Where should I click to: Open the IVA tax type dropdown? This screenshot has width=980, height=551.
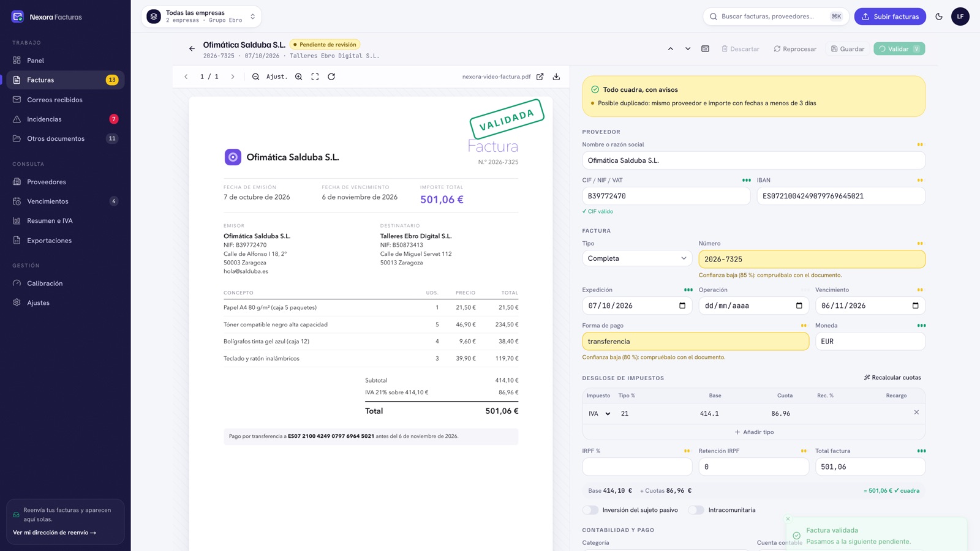(600, 414)
